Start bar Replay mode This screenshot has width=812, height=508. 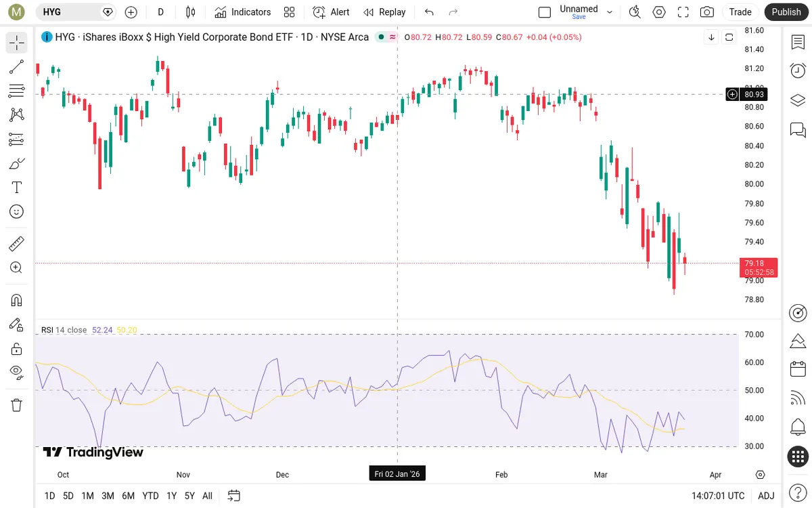384,12
